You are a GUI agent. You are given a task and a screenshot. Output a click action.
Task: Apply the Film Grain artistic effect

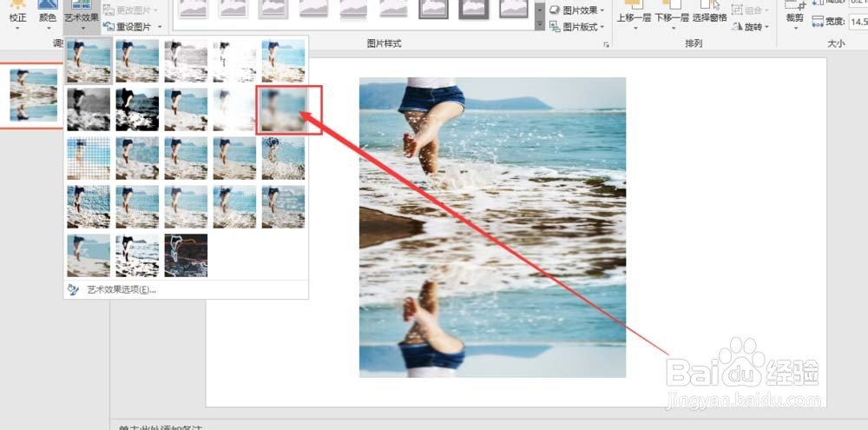[186, 158]
